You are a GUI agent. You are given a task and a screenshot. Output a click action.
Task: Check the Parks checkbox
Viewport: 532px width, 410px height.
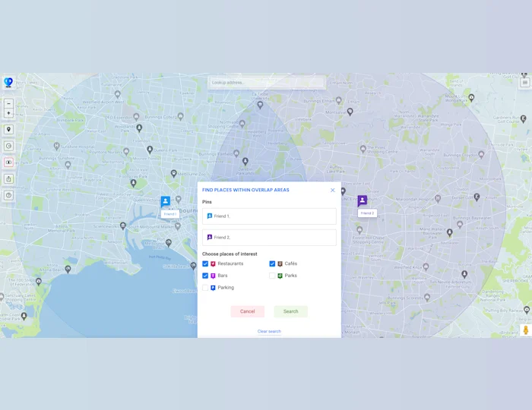point(272,276)
